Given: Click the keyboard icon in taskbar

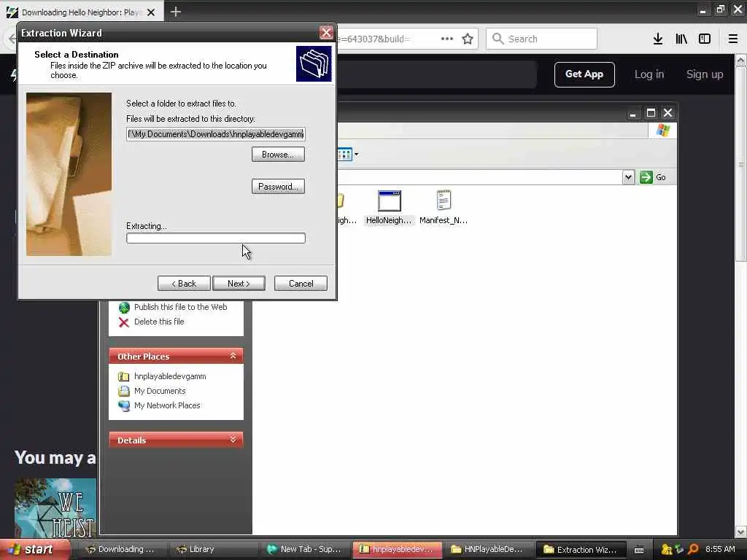Looking at the screenshot, I should click(x=639, y=550).
